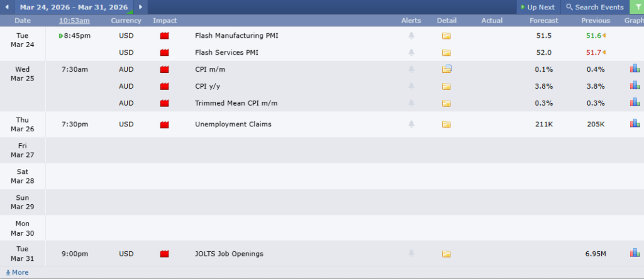
Task: Toggle alert bell for Flash Manufacturing PMI
Action: pos(411,36)
